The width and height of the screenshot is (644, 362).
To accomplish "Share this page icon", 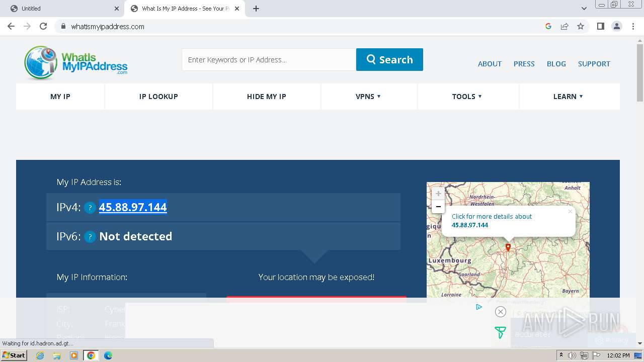I will tap(565, 26).
